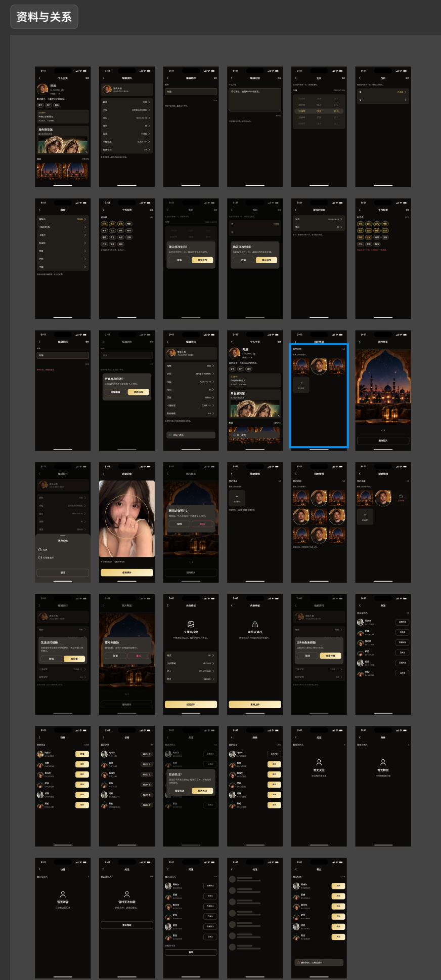
Task: Open the 科威特 row chevron
Action: point(85,243)
